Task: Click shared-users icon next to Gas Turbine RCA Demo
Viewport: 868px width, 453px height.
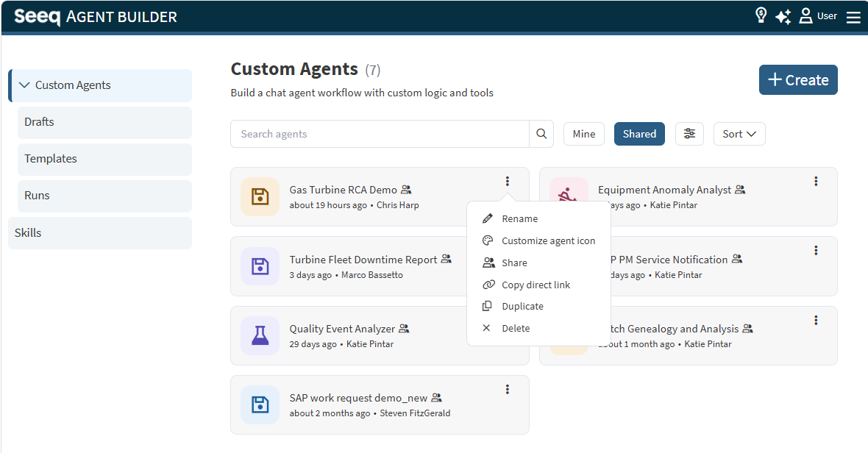Action: pyautogui.click(x=406, y=190)
